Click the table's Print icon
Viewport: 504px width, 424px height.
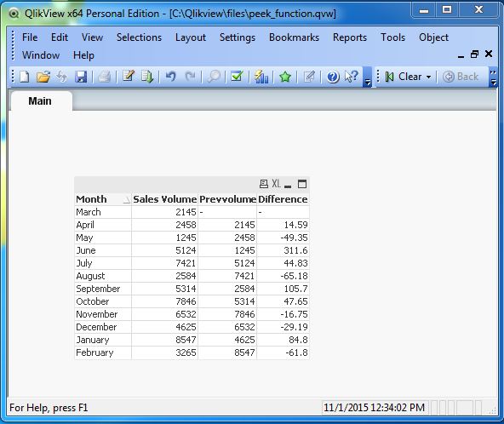[x=264, y=184]
